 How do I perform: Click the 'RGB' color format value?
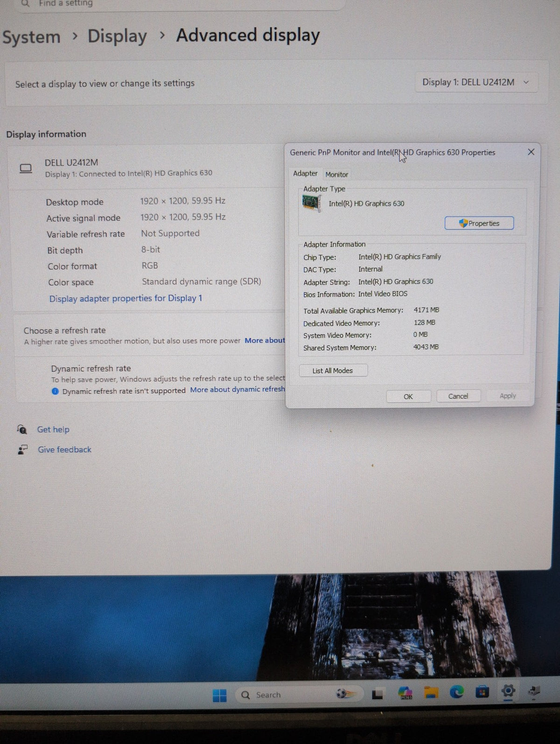coord(150,265)
